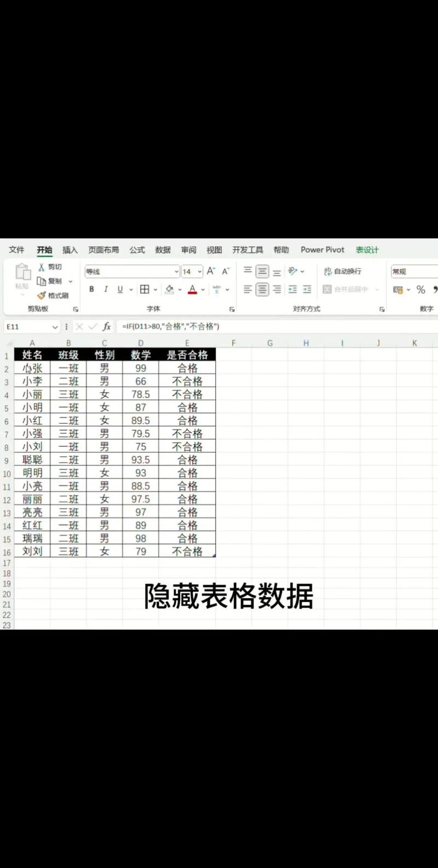Click the increase indent icon
This screenshot has width=438, height=868.
point(307,289)
